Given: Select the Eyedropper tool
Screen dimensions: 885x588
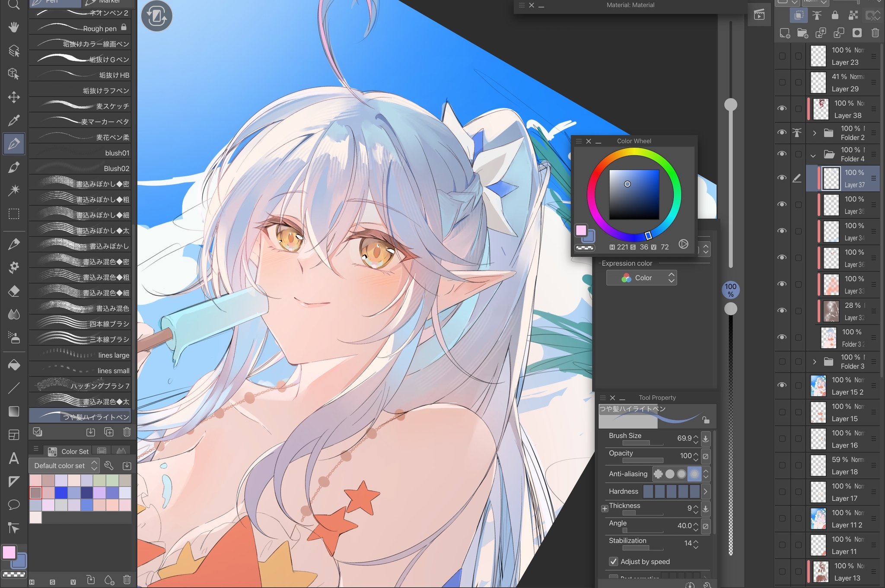Looking at the screenshot, I should [14, 120].
